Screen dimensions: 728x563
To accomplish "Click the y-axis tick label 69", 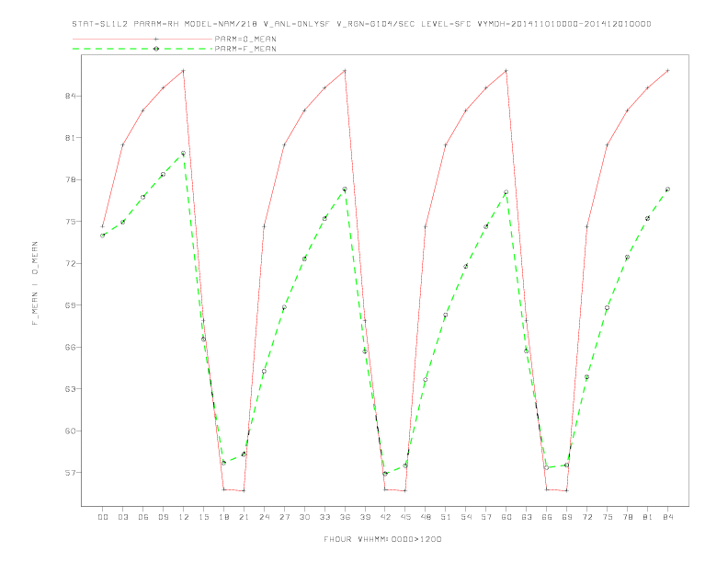I will (x=71, y=305).
